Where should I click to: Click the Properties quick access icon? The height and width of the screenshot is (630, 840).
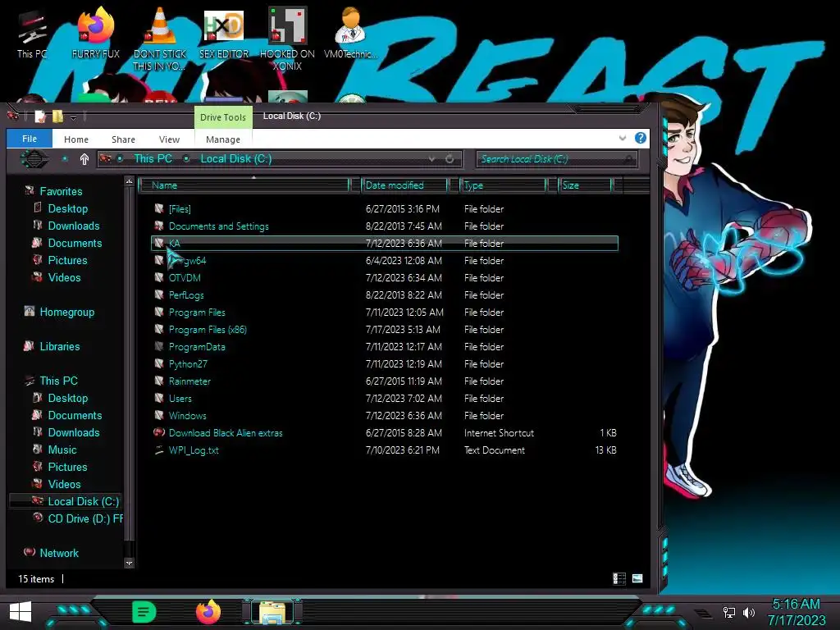pyautogui.click(x=39, y=116)
